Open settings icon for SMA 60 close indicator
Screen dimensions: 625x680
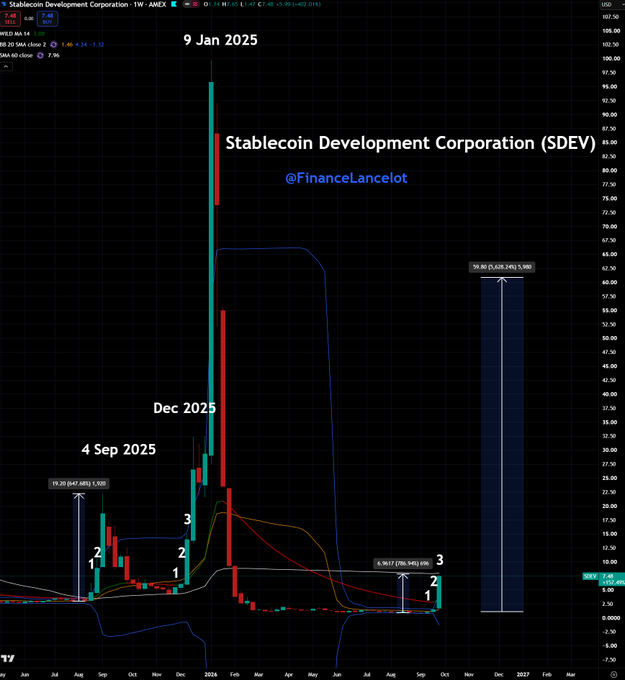40,56
